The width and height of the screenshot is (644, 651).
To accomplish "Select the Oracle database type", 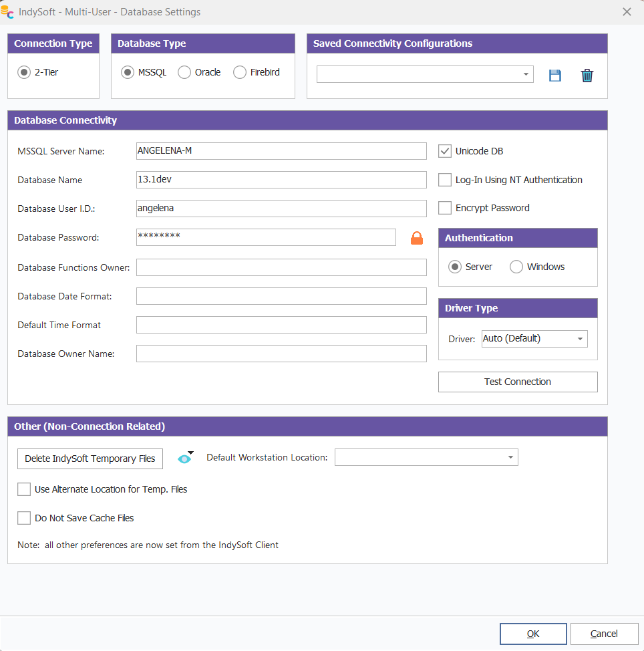I will (x=184, y=72).
